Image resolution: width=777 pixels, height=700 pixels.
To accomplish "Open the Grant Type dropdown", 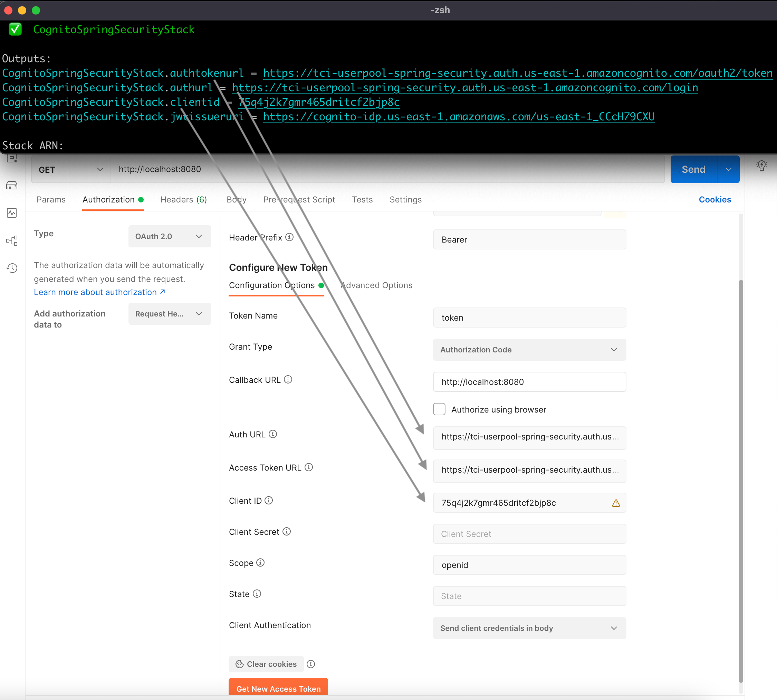I will (529, 350).
